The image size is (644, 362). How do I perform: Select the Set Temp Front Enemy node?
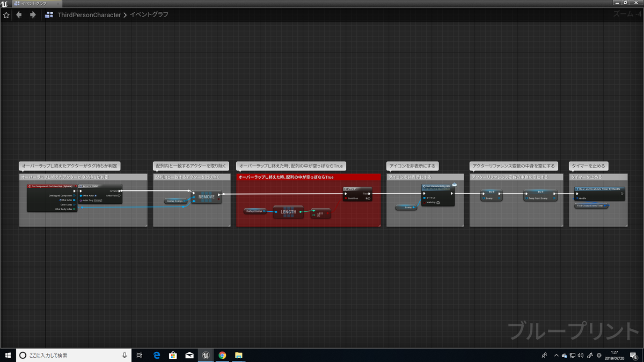tap(540, 195)
